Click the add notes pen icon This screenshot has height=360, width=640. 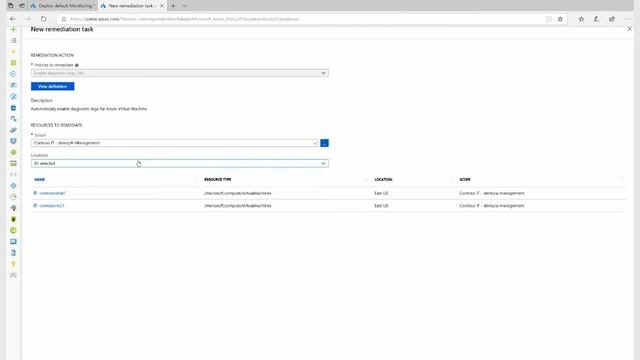click(596, 19)
